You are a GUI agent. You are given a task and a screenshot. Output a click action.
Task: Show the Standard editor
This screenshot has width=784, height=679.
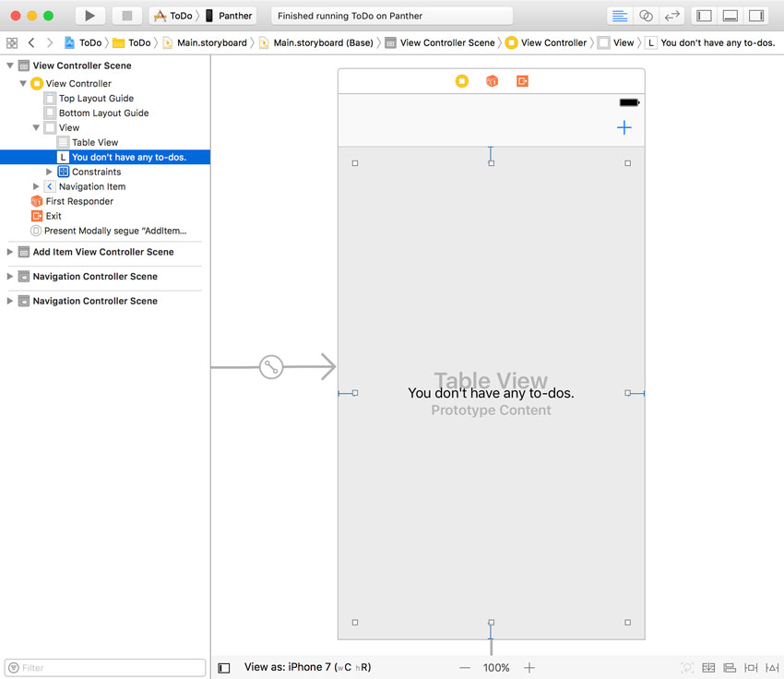620,16
